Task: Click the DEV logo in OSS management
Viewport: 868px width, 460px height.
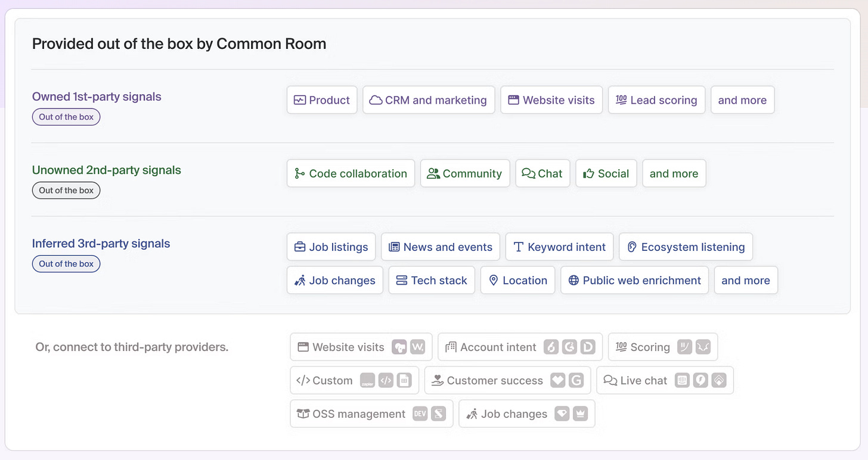Action: (x=420, y=414)
